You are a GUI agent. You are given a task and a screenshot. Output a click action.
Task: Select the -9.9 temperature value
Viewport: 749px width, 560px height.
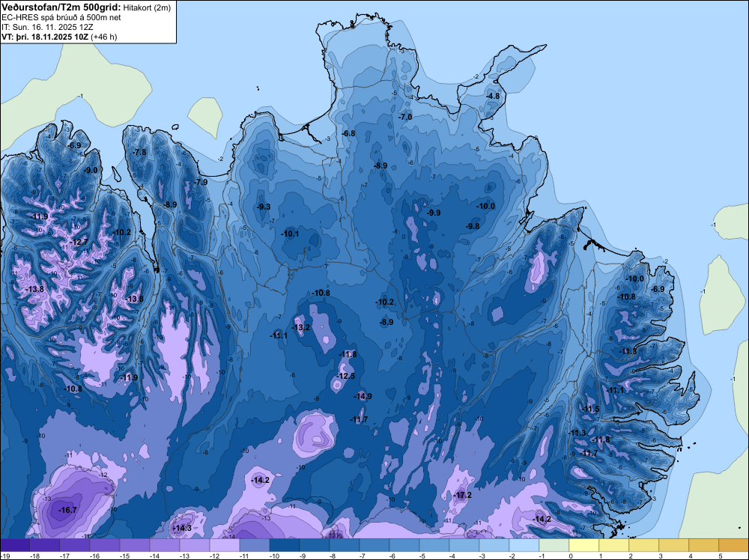pos(433,213)
